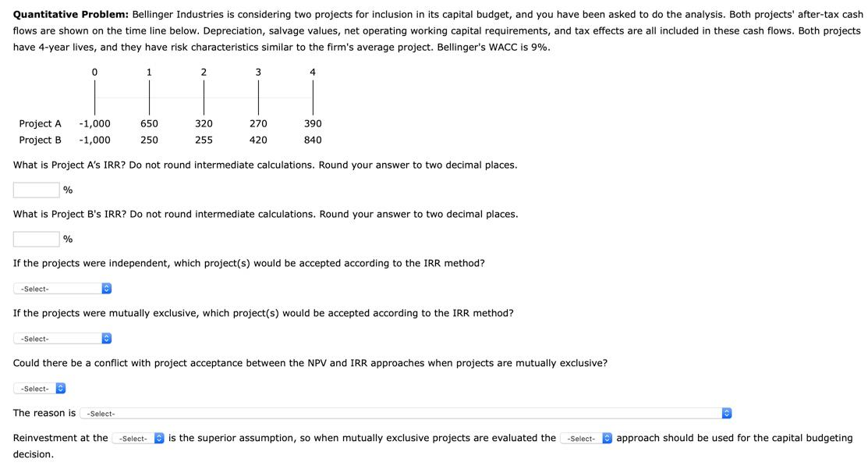Click the disclosure arrow on the independent projects dropdown
This screenshot has width=868, height=473.
[x=106, y=288]
